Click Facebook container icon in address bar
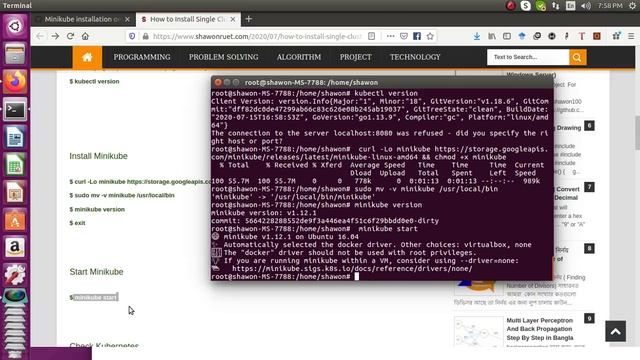The height and width of the screenshot is (360, 640). click(417, 36)
